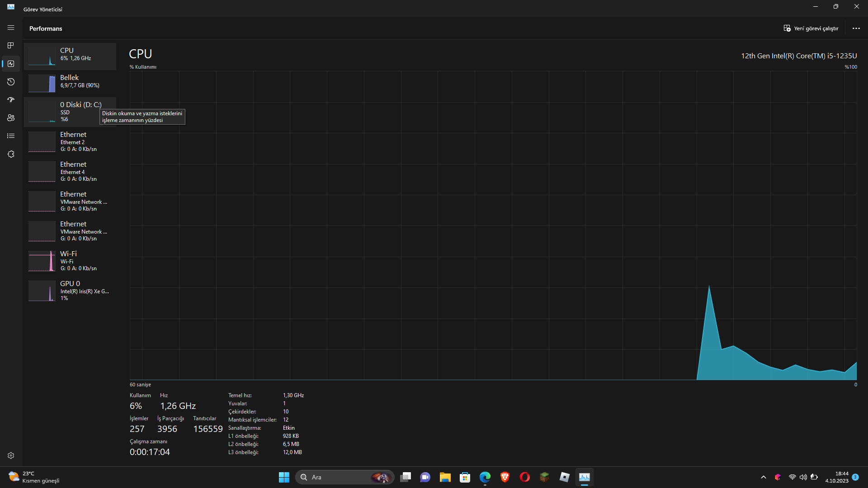Screen dimensions: 868x488
Task: Open the Startup apps page icon
Action: pos(11,100)
